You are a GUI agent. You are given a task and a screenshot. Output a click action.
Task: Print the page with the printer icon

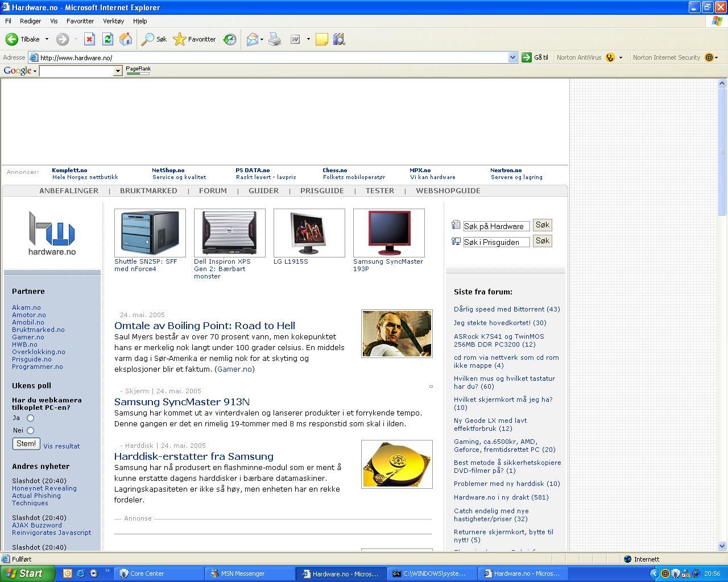[x=275, y=39]
